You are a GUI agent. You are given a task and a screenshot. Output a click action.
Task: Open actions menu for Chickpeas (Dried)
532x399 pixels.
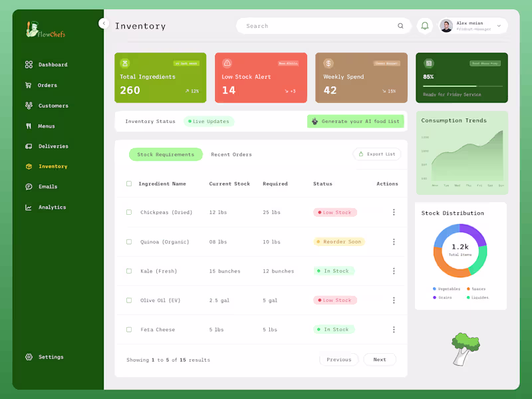pos(394,212)
